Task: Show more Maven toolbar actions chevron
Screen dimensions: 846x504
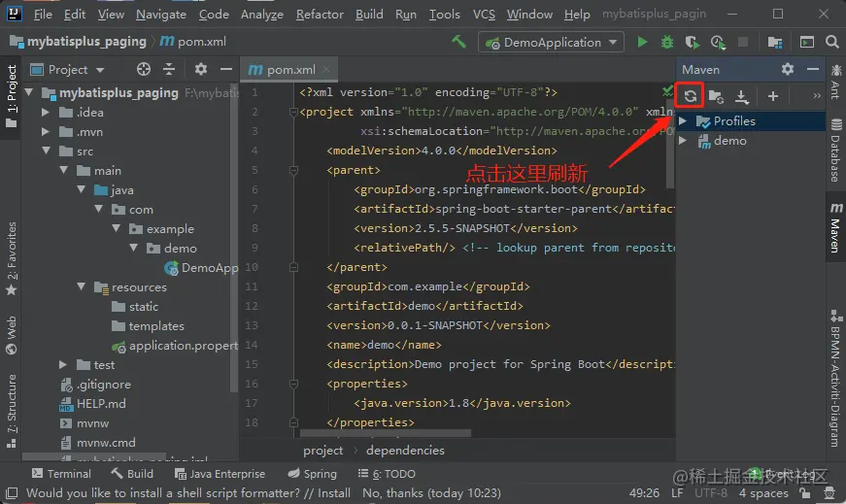Action: pyautogui.click(x=817, y=96)
